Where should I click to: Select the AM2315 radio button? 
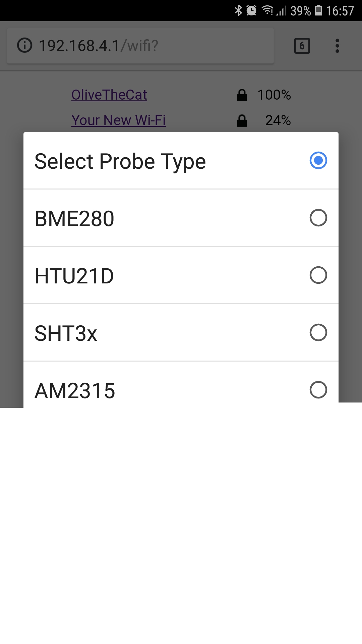318,390
